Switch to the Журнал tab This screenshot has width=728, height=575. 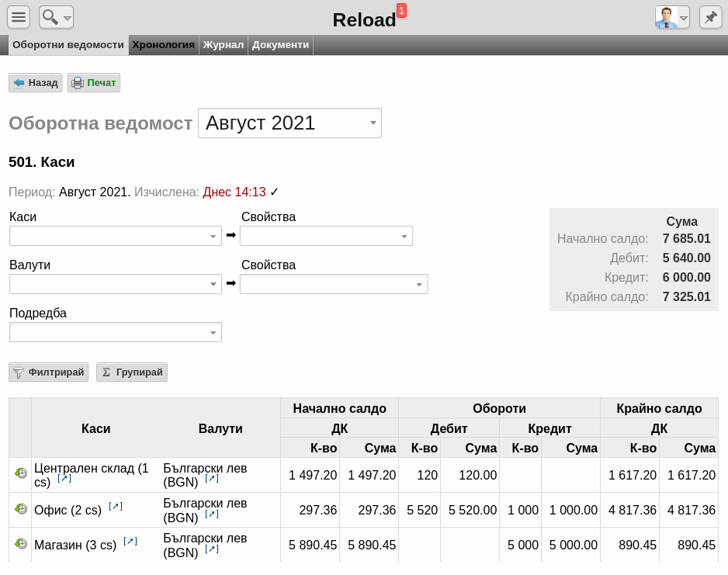pyautogui.click(x=224, y=45)
